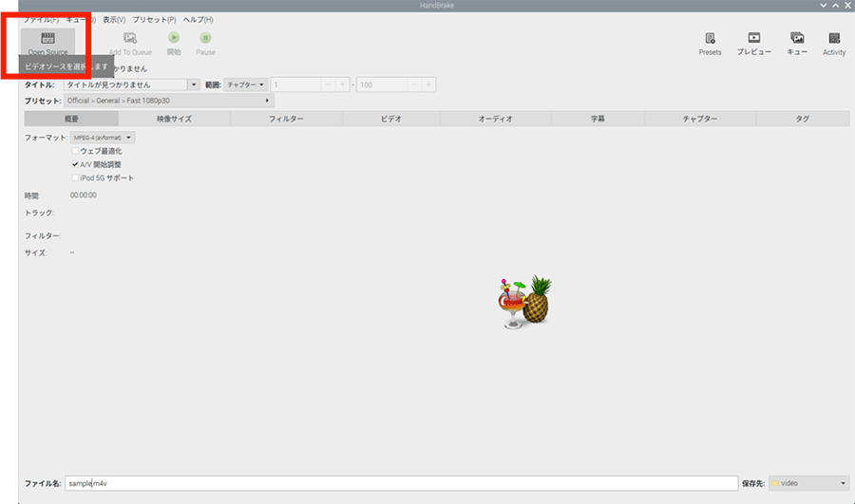Open the 表示(V) menu
Screen dimensions: 855x504
coord(114,20)
